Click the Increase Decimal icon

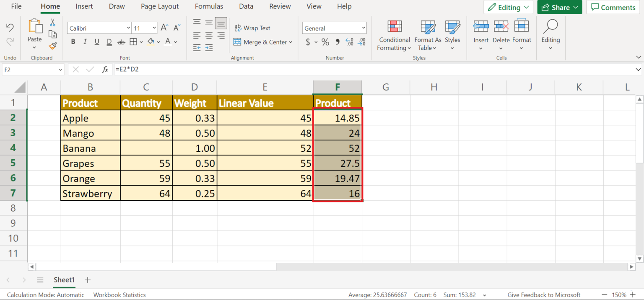(x=349, y=42)
